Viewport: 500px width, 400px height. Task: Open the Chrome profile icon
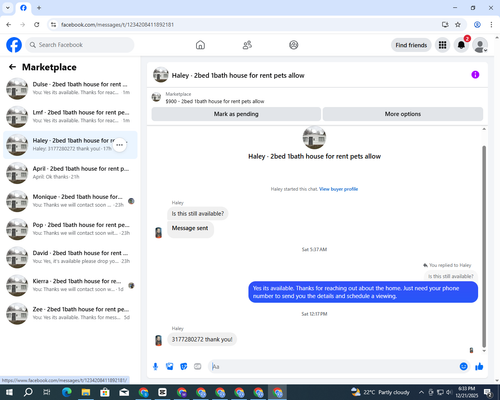tap(477, 25)
